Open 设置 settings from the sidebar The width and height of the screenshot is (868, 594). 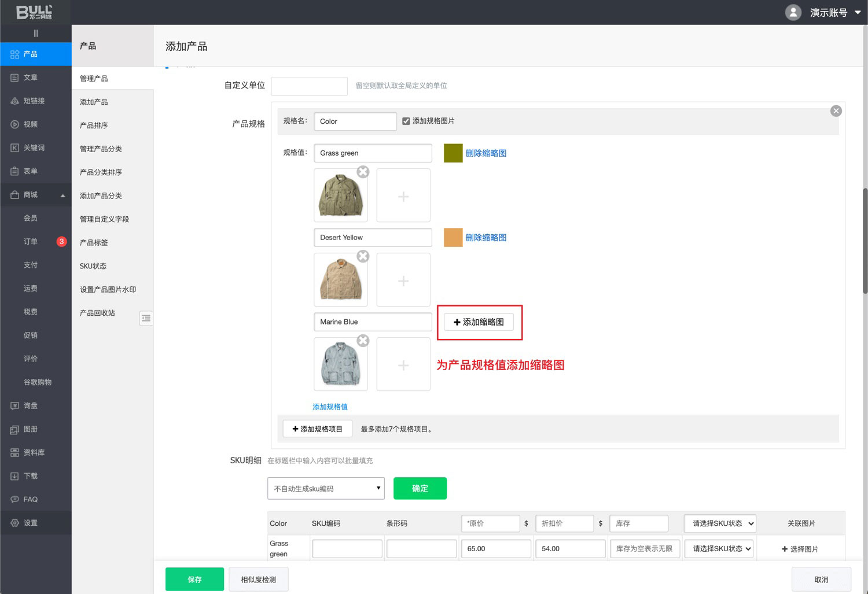(30, 523)
